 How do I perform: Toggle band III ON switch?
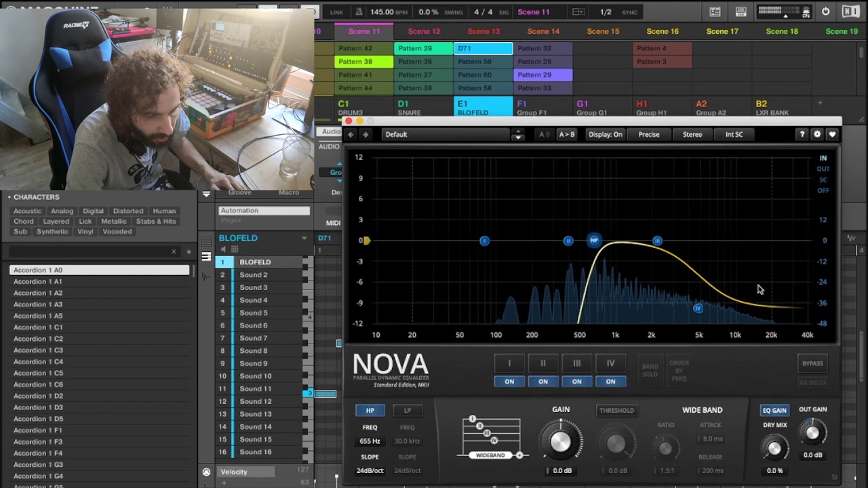point(576,382)
